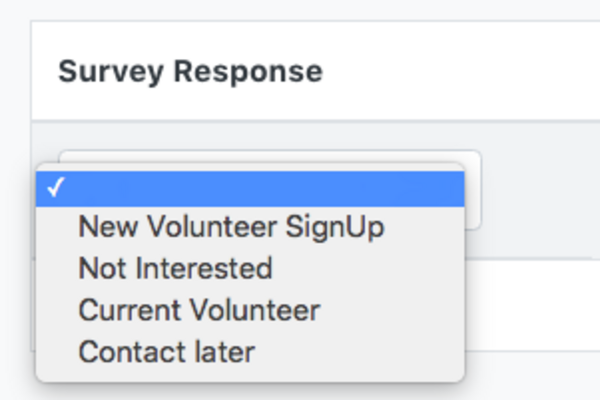Click the Survey Response panel title
Image resolution: width=600 pixels, height=400 pixels.
point(190,72)
